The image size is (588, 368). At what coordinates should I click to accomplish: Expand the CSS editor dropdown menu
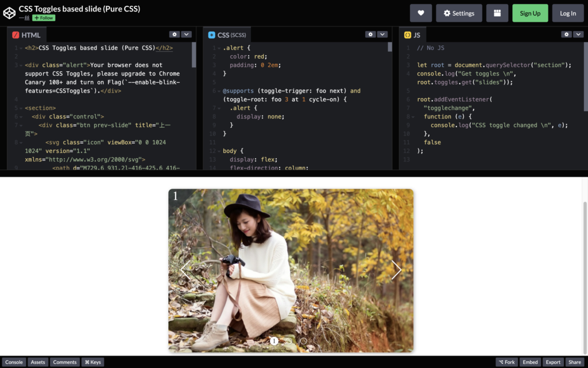[382, 34]
